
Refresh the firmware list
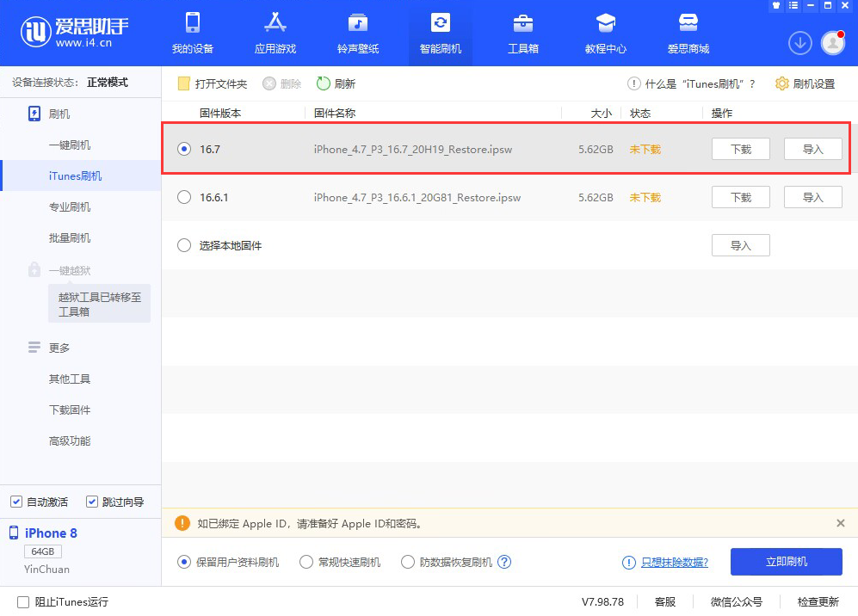(336, 83)
